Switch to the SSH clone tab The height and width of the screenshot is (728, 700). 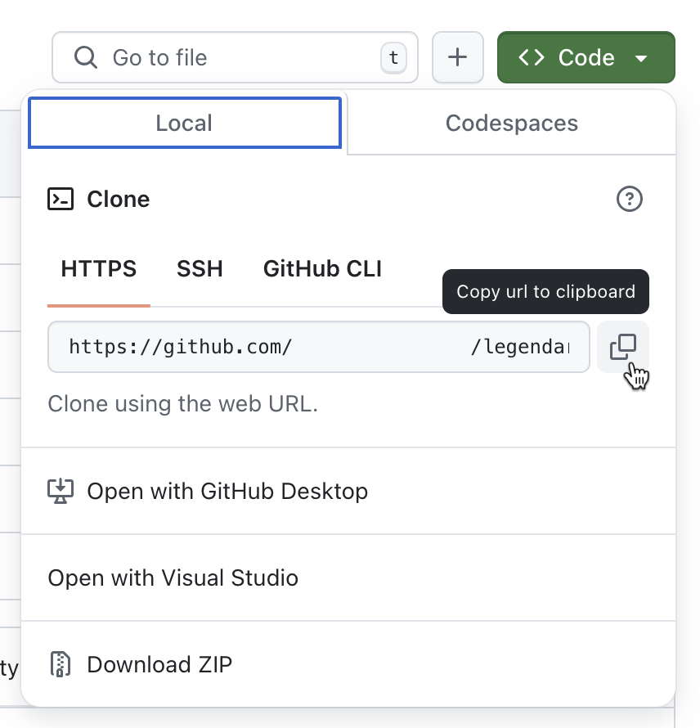(200, 268)
